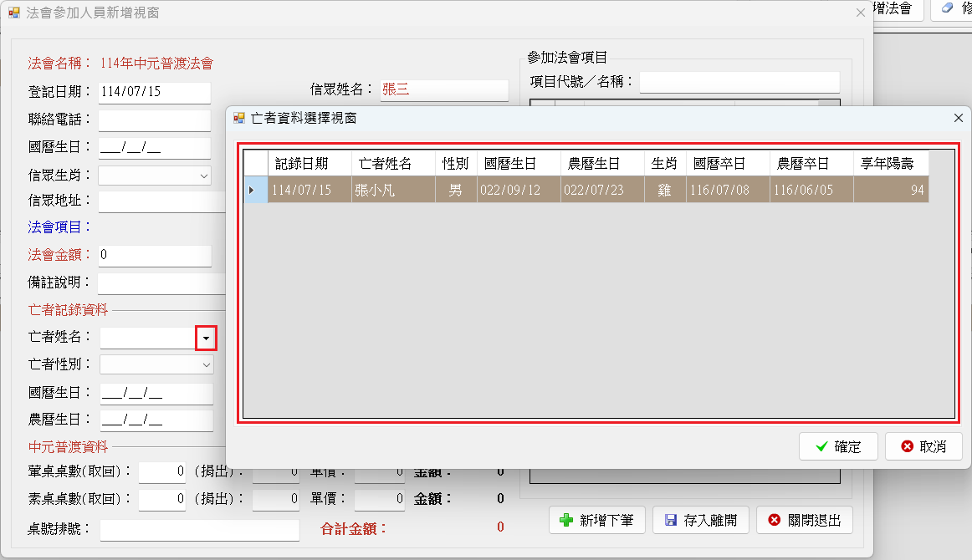Image resolution: width=972 pixels, height=560 pixels.
Task: Click the 國曆生日 column header in grid
Action: (x=519, y=164)
